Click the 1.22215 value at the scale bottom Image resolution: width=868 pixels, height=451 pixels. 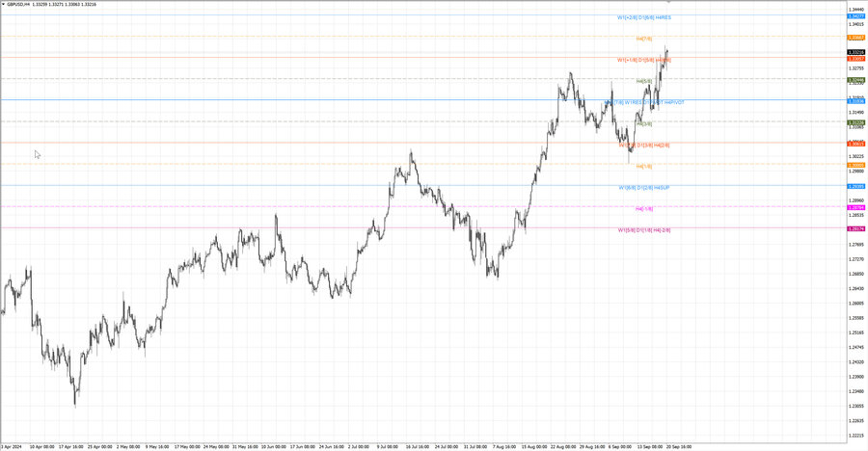(855, 436)
